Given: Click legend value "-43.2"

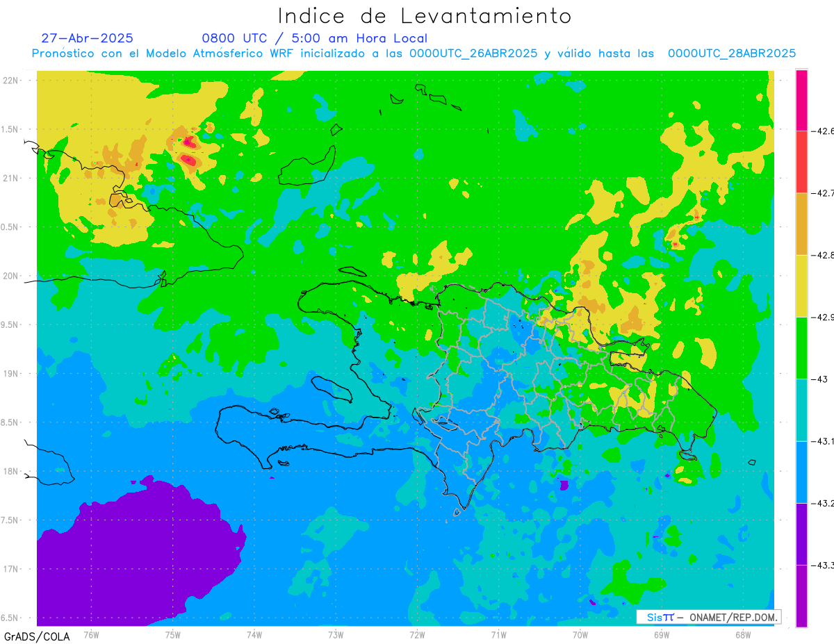Looking at the screenshot, I should 822,503.
